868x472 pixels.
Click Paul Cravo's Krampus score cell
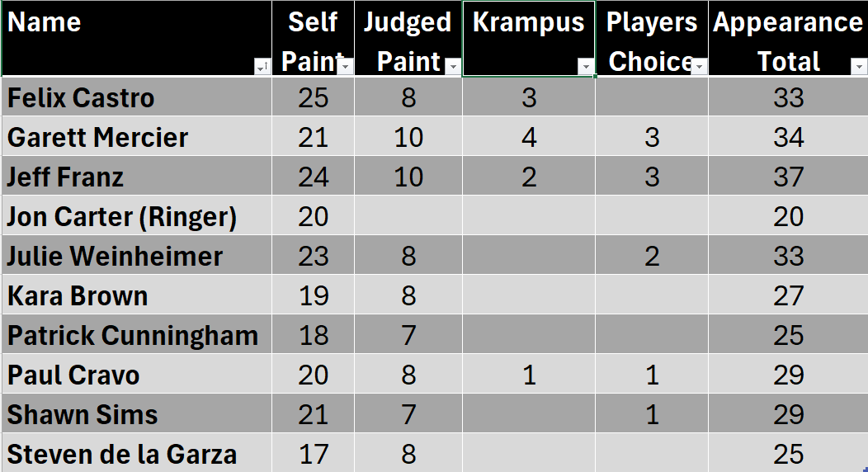coord(529,375)
